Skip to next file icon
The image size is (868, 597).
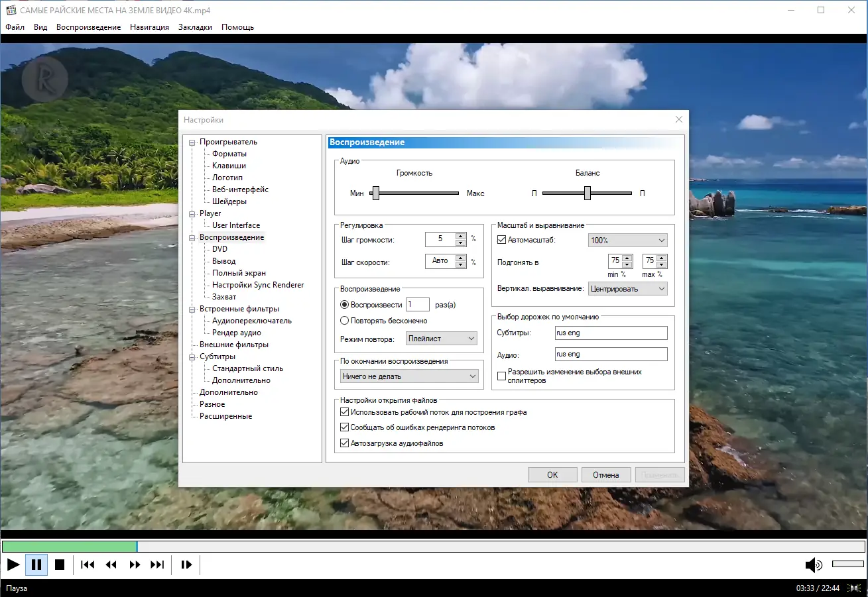157,565
